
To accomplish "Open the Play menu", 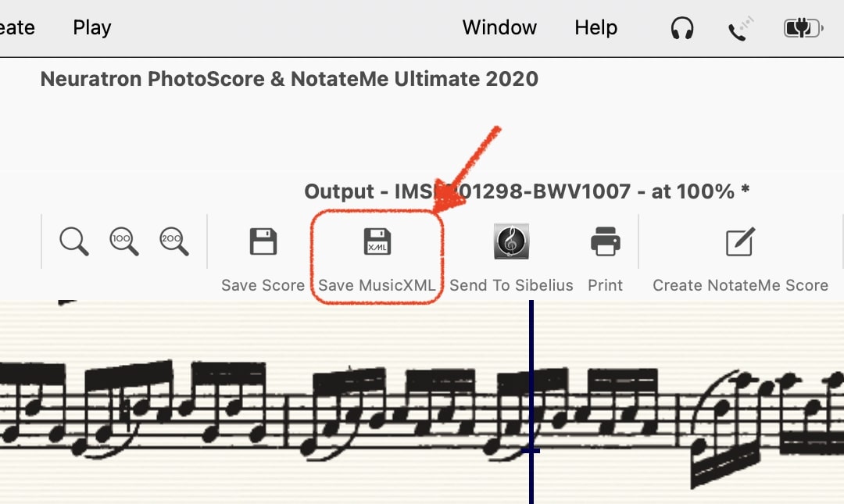I will [x=92, y=28].
